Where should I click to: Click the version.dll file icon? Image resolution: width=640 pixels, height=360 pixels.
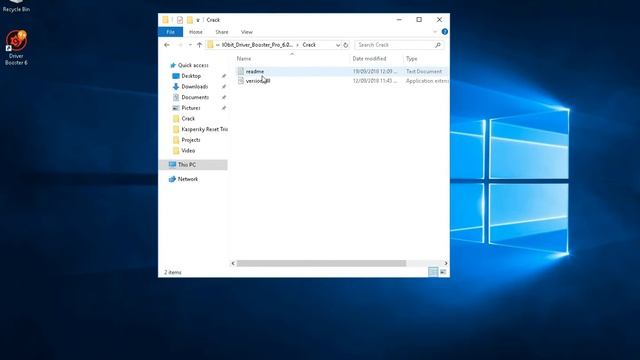241,81
